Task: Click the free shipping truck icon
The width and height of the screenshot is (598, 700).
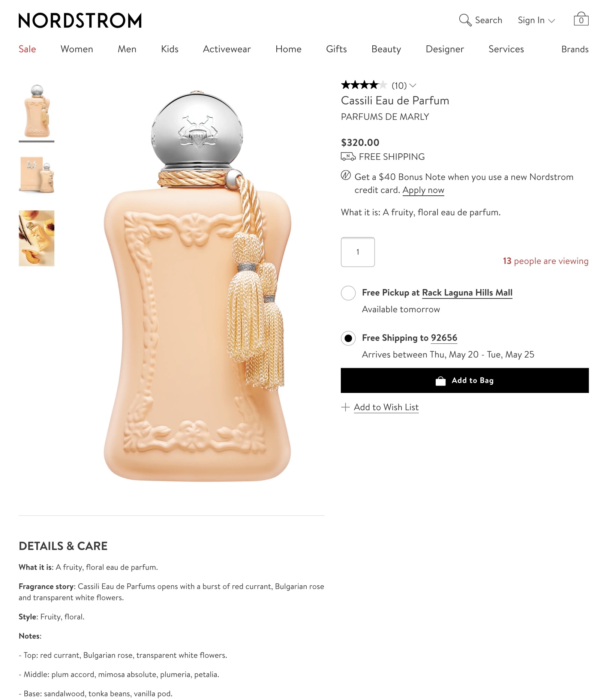Action: click(x=348, y=156)
